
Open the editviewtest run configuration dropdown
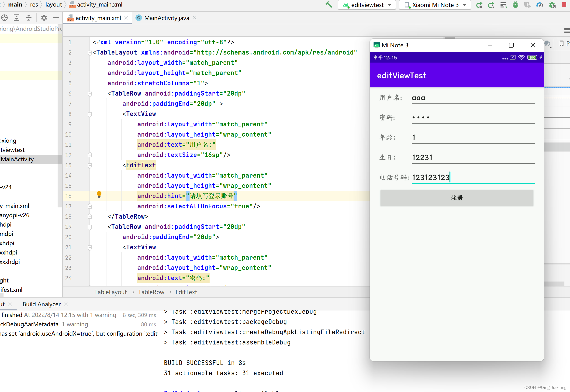(x=367, y=5)
